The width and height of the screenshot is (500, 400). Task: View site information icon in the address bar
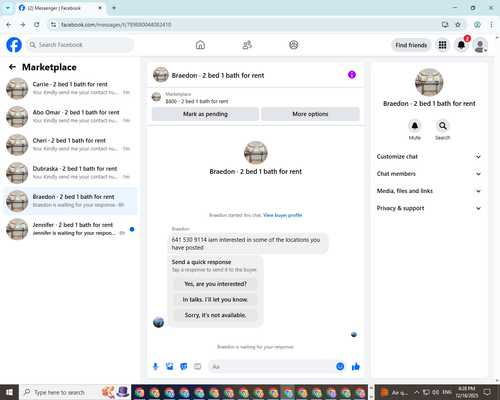(x=53, y=25)
